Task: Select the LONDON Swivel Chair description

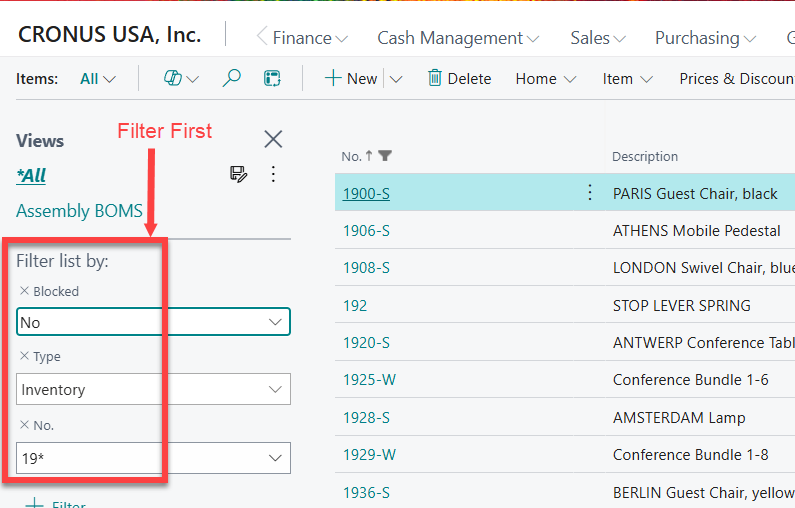Action: pyautogui.click(x=704, y=268)
